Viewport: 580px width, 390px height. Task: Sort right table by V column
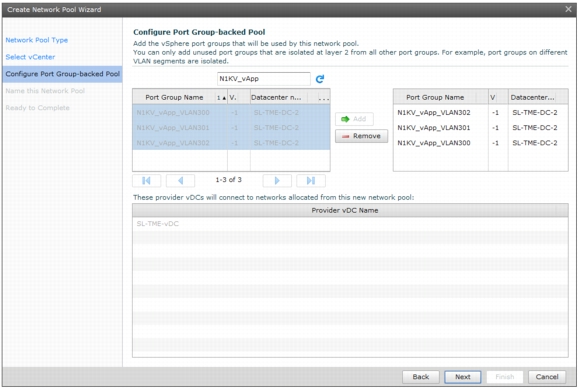coord(498,97)
